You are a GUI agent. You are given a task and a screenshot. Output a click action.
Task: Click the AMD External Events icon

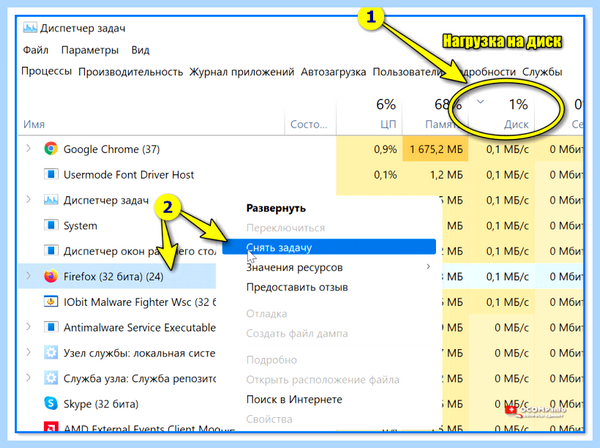(51, 426)
